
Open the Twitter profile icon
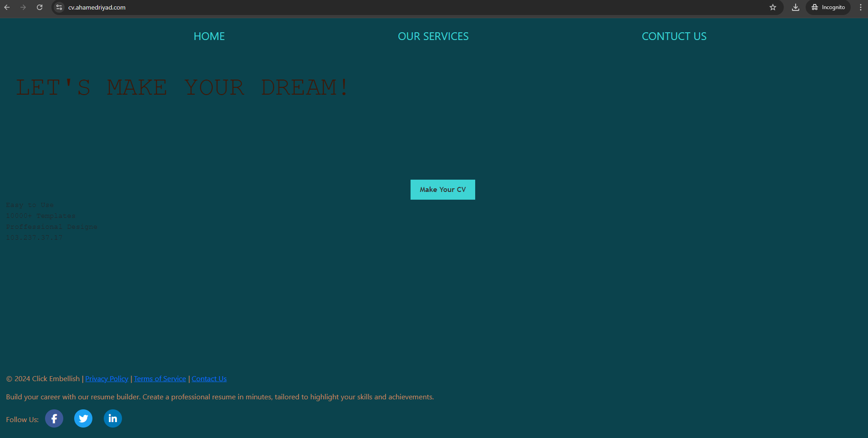click(x=83, y=418)
